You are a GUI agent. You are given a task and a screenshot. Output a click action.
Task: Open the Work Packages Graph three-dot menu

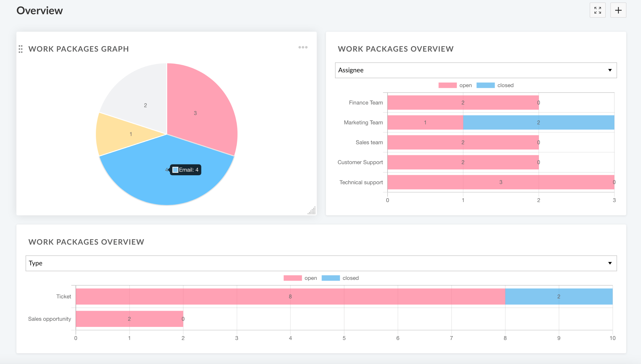303,48
